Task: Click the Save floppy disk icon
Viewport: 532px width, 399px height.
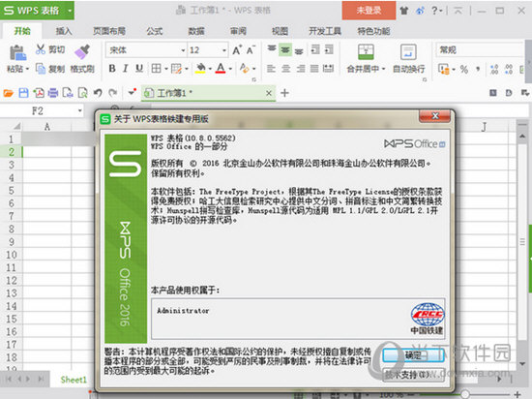Action: coord(23,93)
